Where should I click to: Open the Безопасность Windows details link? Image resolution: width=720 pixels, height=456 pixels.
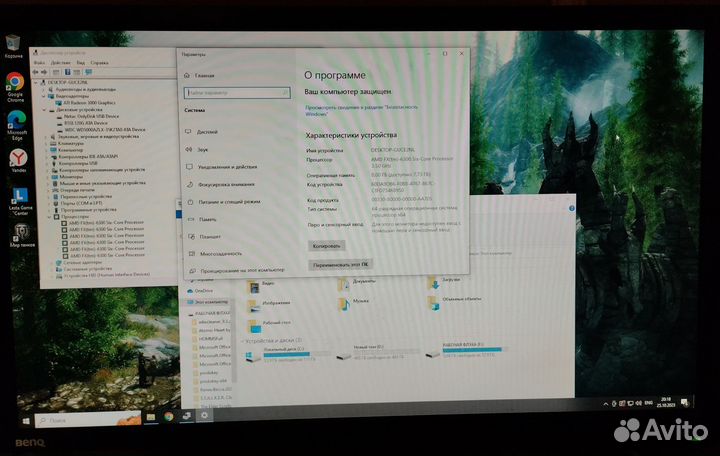point(361,110)
